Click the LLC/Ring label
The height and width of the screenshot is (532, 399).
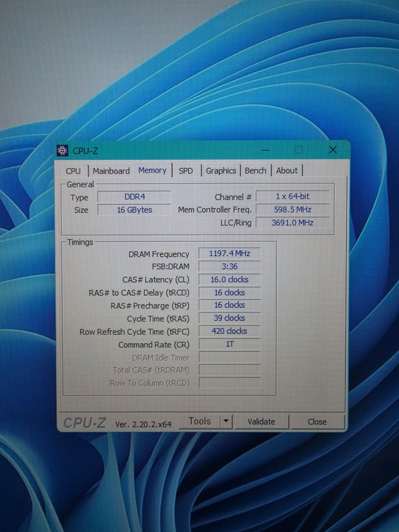coord(236,223)
